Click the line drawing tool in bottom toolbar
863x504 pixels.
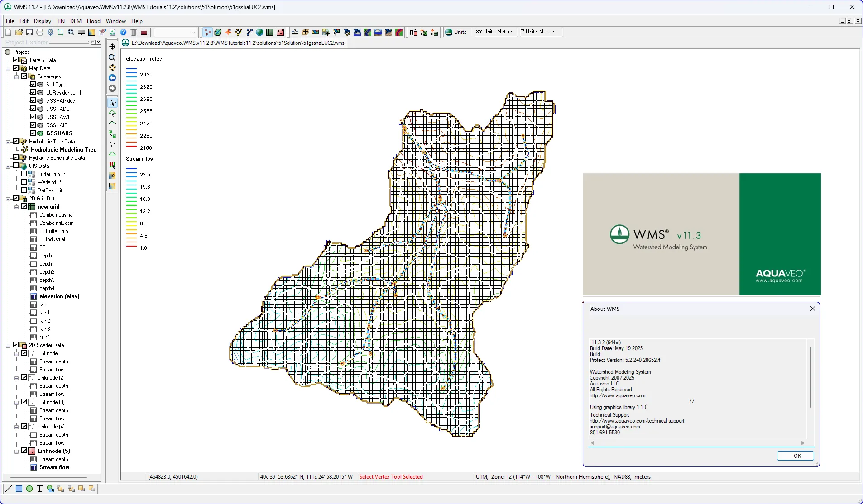coord(9,489)
